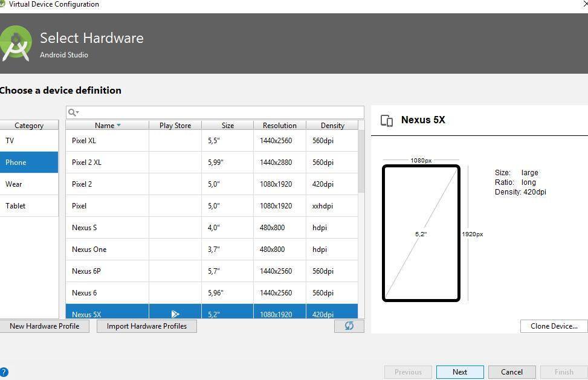
Task: Click Import Hardware Profiles button
Action: click(x=147, y=326)
